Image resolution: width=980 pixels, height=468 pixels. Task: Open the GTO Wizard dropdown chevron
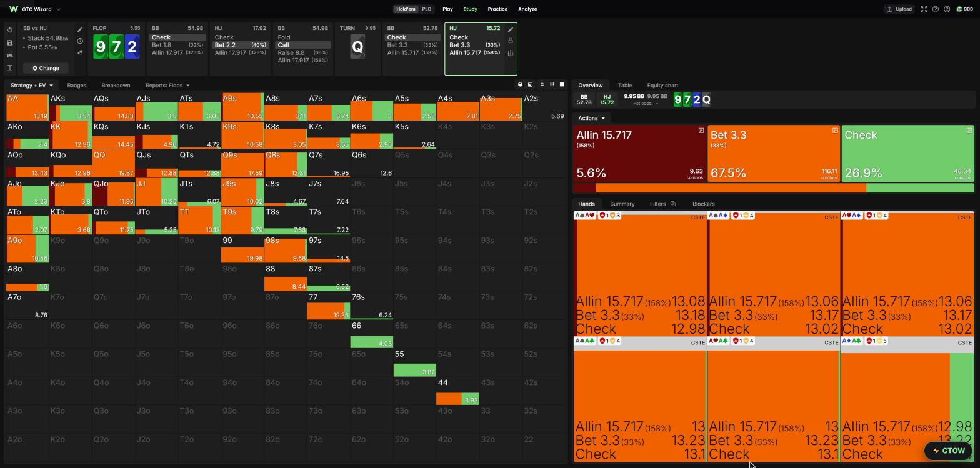point(59,9)
